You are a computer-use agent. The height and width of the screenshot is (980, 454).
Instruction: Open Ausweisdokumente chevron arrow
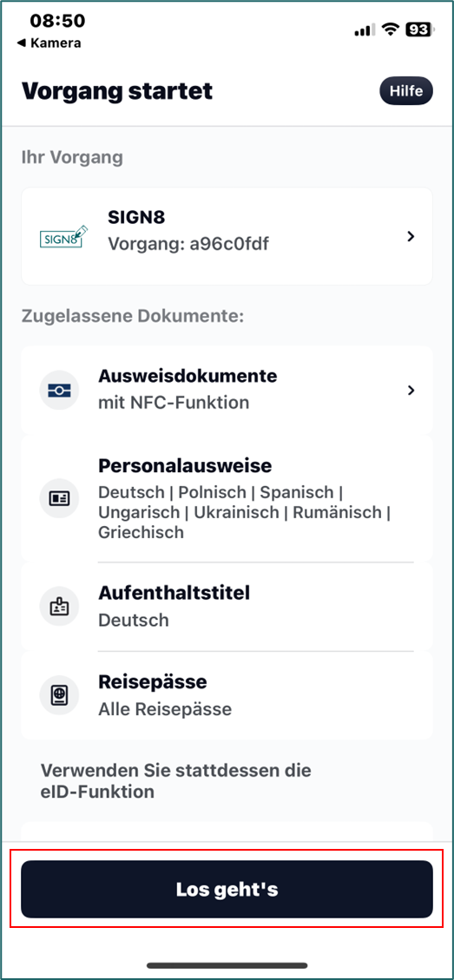point(411,390)
